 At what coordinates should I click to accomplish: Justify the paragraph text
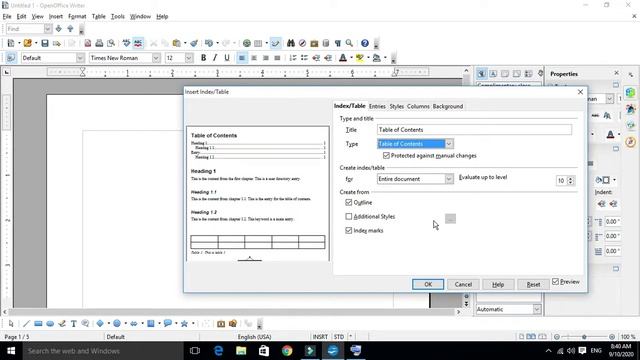coord(277,58)
